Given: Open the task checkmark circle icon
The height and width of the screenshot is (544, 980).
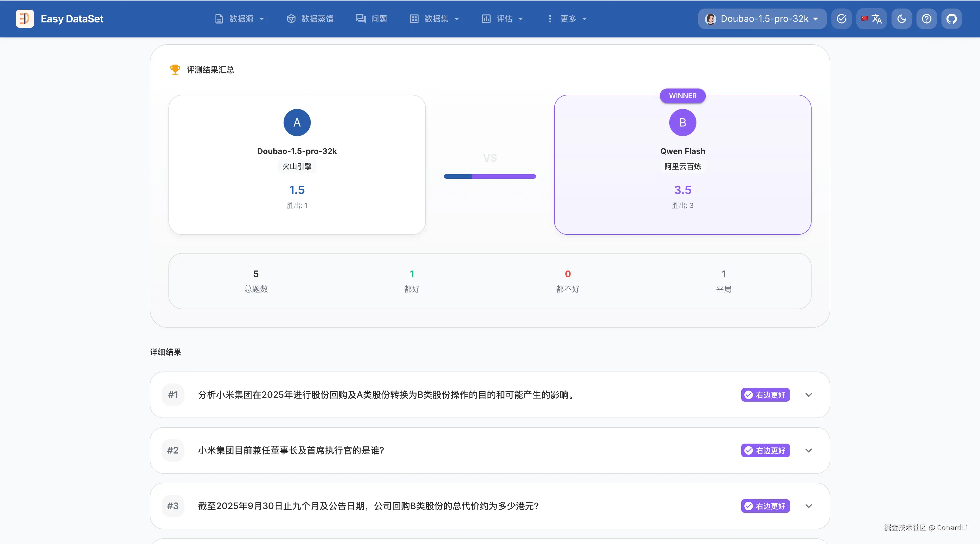Looking at the screenshot, I should pyautogui.click(x=842, y=19).
